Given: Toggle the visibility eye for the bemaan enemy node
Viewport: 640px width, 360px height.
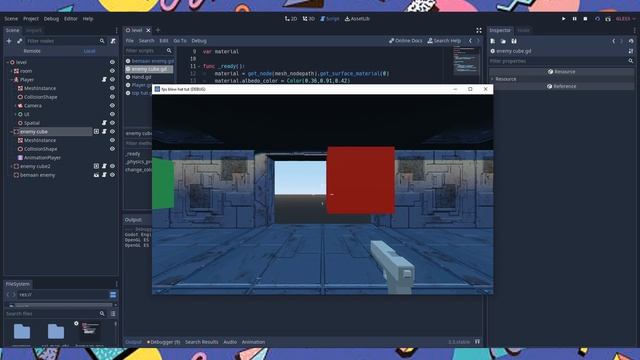Looking at the screenshot, I should pyautogui.click(x=112, y=175).
